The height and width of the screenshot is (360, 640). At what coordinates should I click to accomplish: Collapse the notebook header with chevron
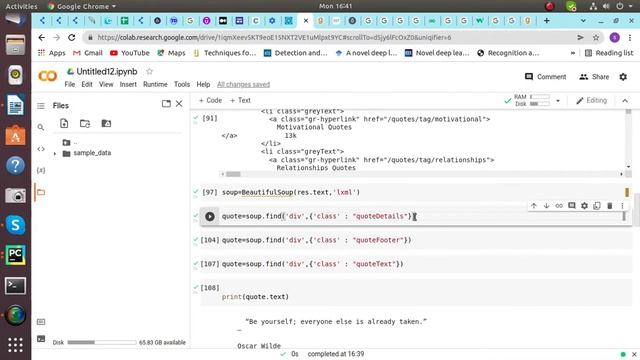tap(625, 101)
